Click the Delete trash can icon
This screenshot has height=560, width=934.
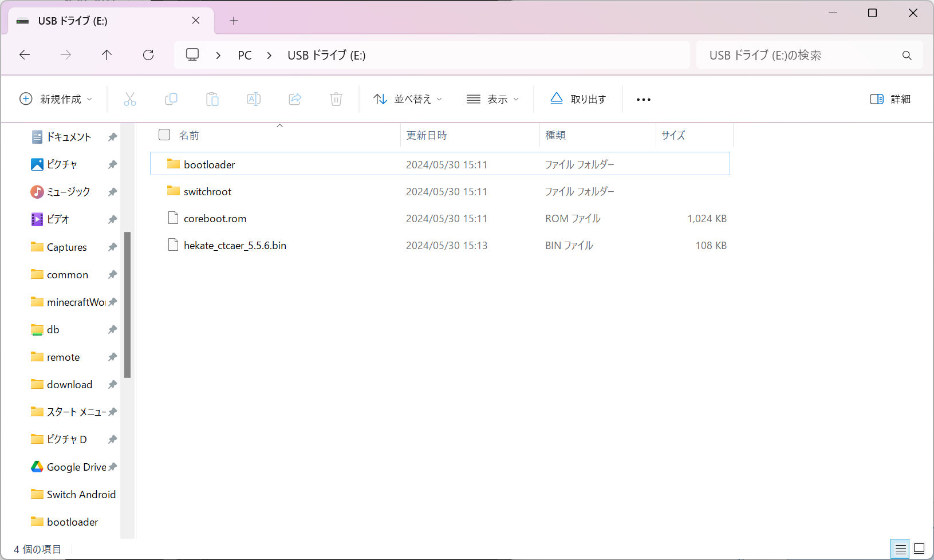point(336,99)
